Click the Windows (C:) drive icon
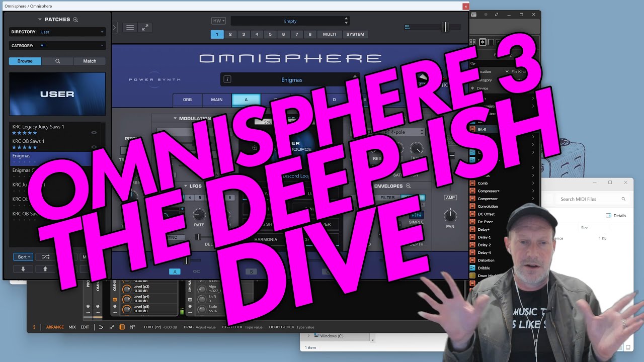Viewport: 644px width, 362px height. (317, 335)
